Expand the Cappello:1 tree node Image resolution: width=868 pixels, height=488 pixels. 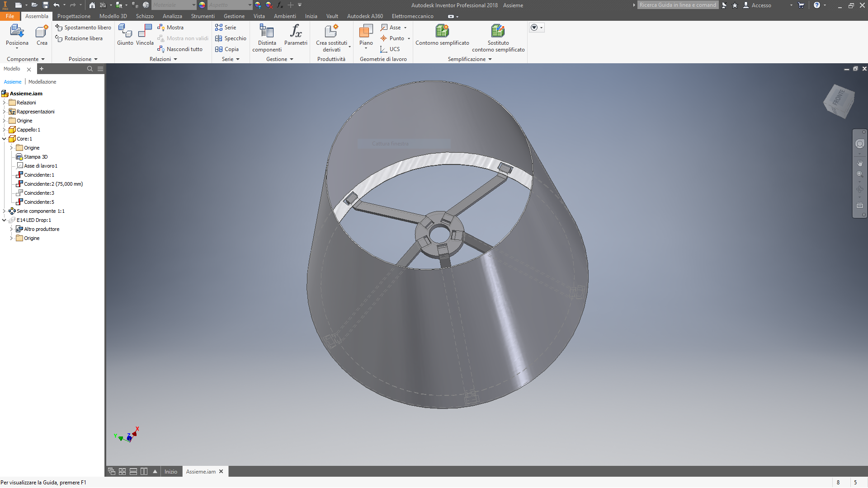click(4, 130)
